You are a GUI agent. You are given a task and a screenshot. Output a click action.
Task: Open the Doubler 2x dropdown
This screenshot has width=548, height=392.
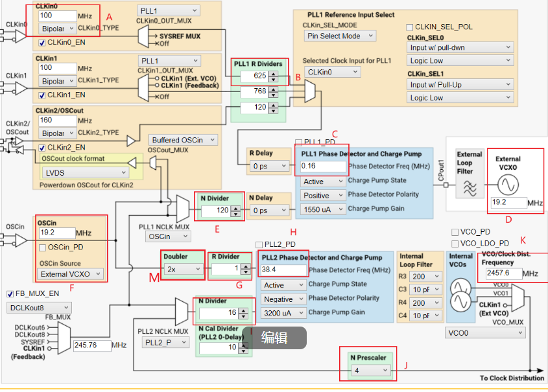click(183, 269)
